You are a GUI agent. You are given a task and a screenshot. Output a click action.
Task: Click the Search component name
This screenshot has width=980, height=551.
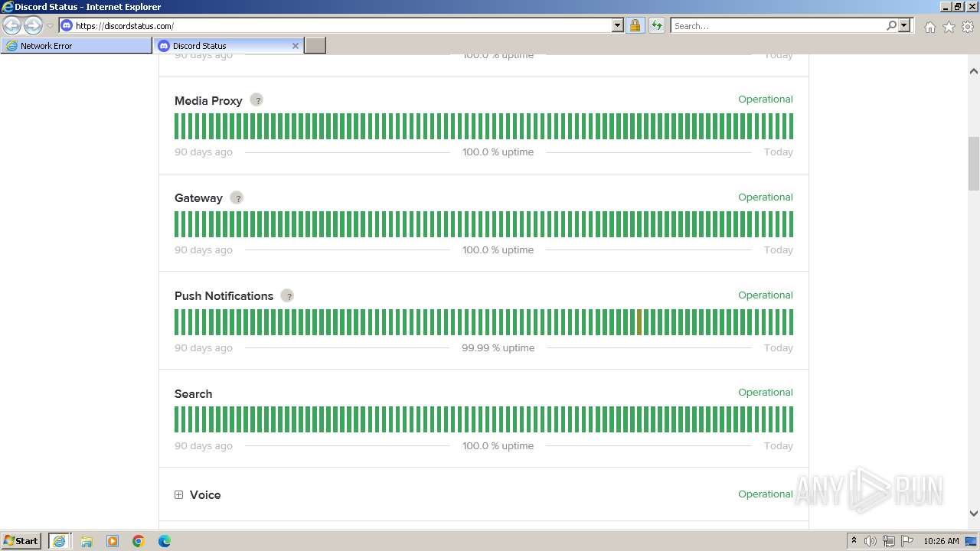pyautogui.click(x=193, y=394)
